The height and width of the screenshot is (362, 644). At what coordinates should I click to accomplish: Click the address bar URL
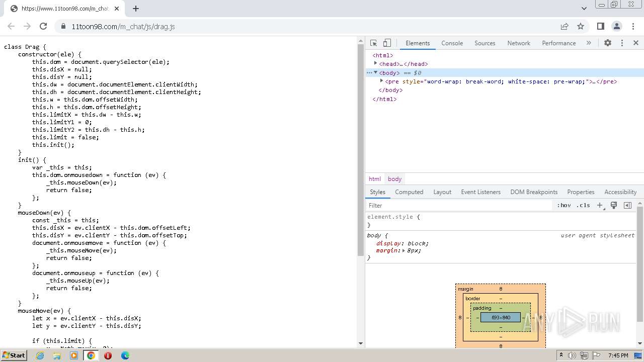tap(123, 27)
